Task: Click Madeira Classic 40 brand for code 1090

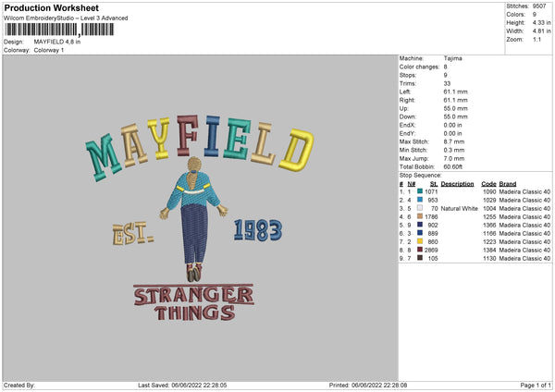Action: (x=524, y=191)
